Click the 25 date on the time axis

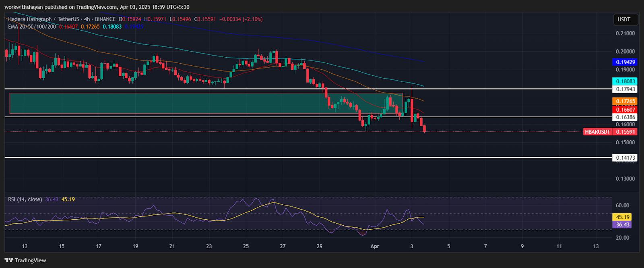point(246,246)
